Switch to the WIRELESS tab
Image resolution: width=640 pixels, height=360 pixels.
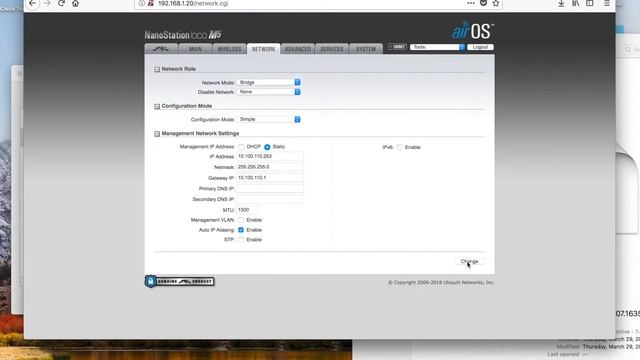(x=229, y=49)
